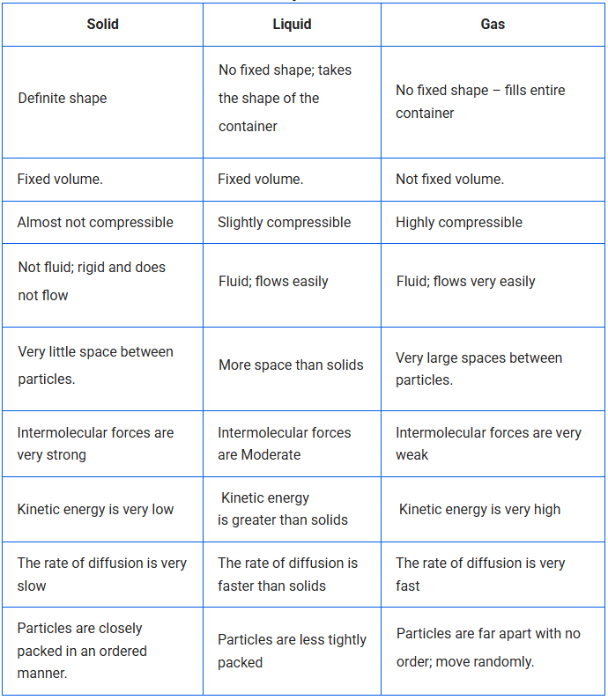The image size is (608, 700).
Task: Select "Particles are less tightly packed" cell
Action: click(292, 651)
